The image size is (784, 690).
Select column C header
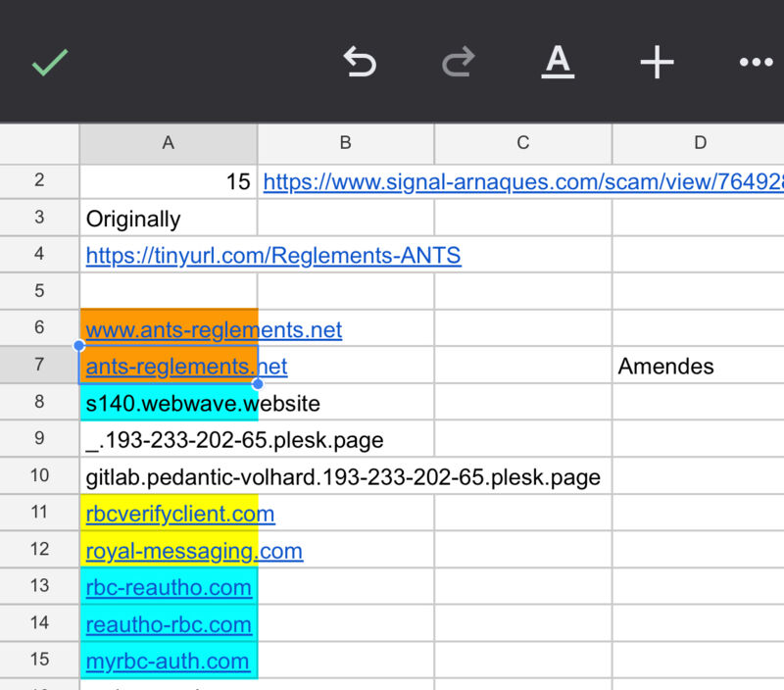pos(523,143)
